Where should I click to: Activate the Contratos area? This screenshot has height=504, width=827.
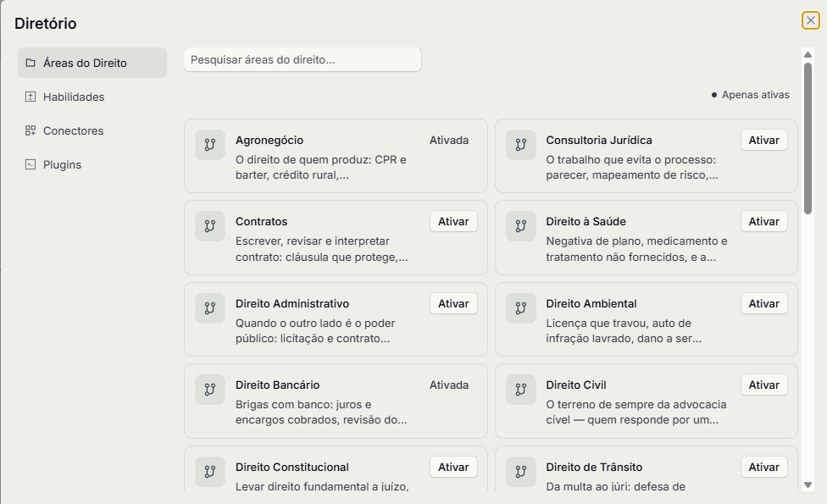click(x=453, y=221)
